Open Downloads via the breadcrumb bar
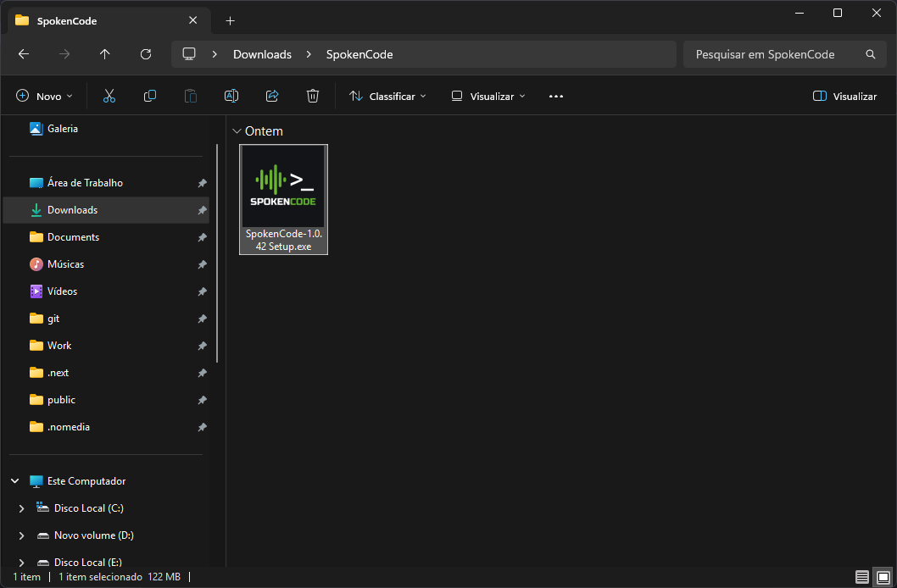The image size is (897, 588). [x=261, y=53]
